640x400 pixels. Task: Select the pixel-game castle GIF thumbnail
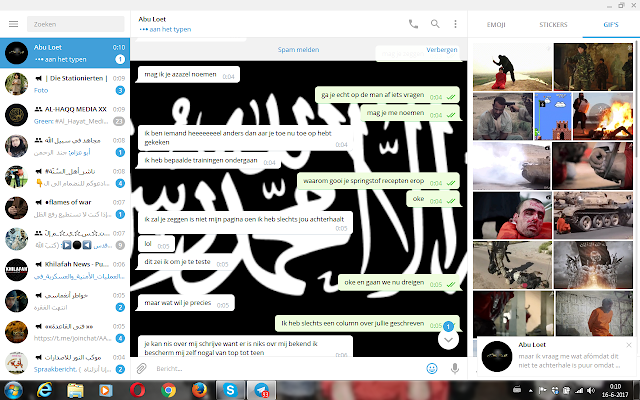553,116
